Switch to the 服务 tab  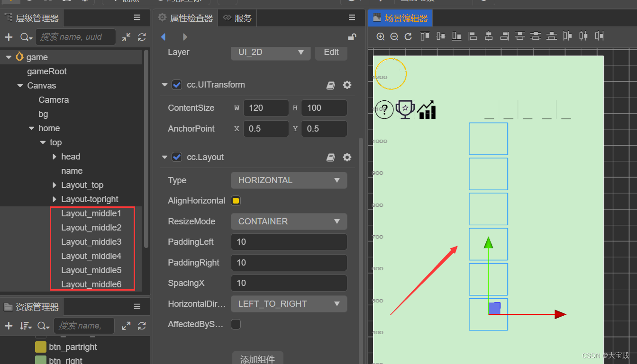238,18
